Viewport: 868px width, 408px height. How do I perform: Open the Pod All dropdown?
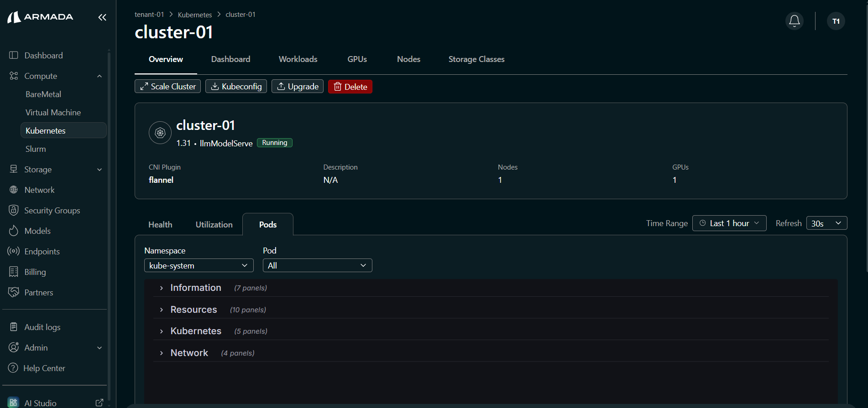click(x=318, y=265)
